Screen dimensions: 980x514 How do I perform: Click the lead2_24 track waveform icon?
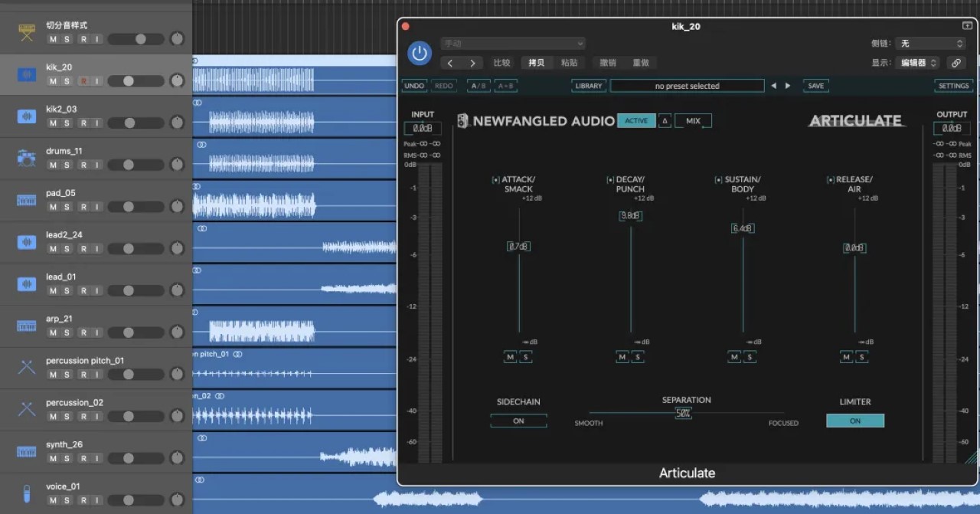click(27, 242)
